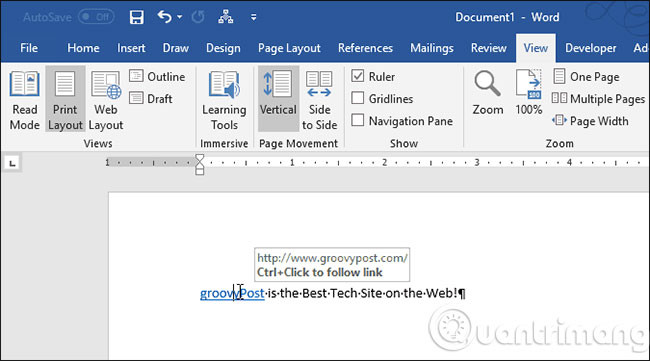Click the organization chart icon in title bar
Image resolution: width=650 pixels, height=361 pixels.
coord(226,17)
